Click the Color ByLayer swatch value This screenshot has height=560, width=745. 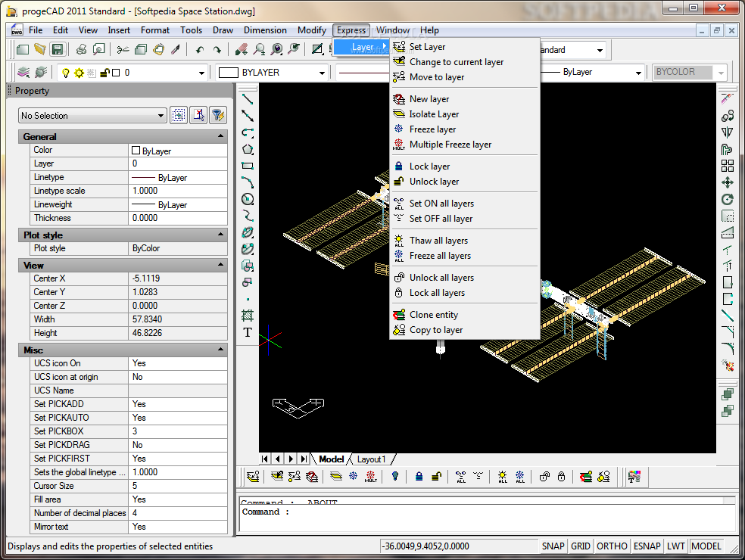point(178,151)
